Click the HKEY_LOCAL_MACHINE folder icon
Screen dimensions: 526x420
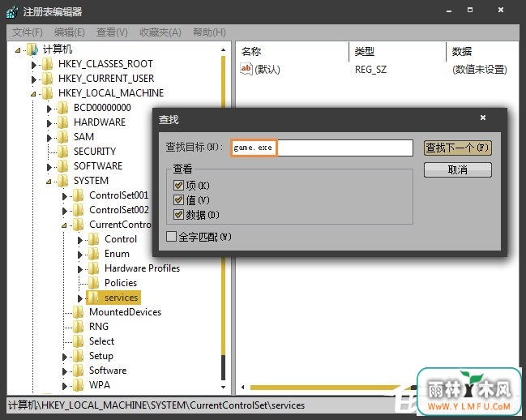47,93
